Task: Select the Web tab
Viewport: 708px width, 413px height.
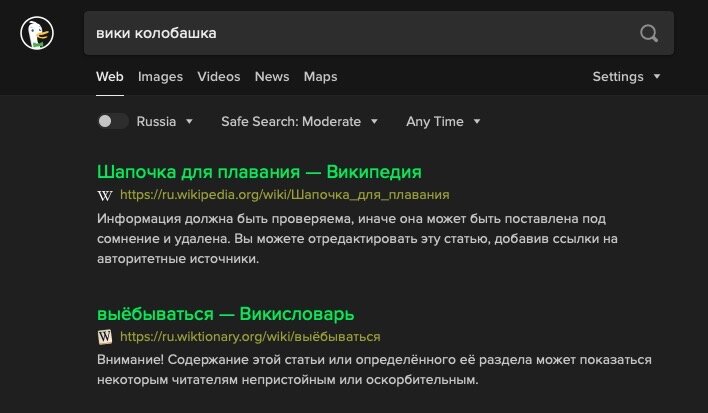Action: click(110, 77)
